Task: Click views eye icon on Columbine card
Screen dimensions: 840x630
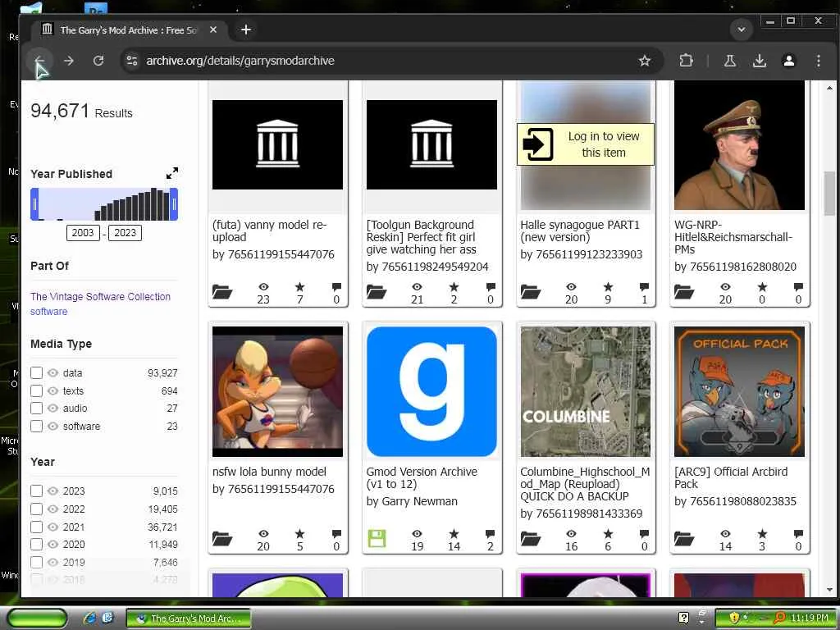Action: pos(571,533)
